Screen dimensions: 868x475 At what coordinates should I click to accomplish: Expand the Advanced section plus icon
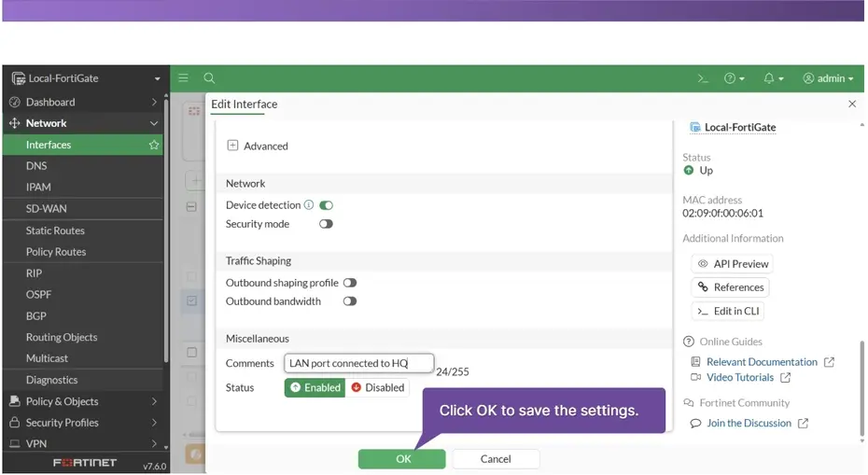pyautogui.click(x=232, y=146)
